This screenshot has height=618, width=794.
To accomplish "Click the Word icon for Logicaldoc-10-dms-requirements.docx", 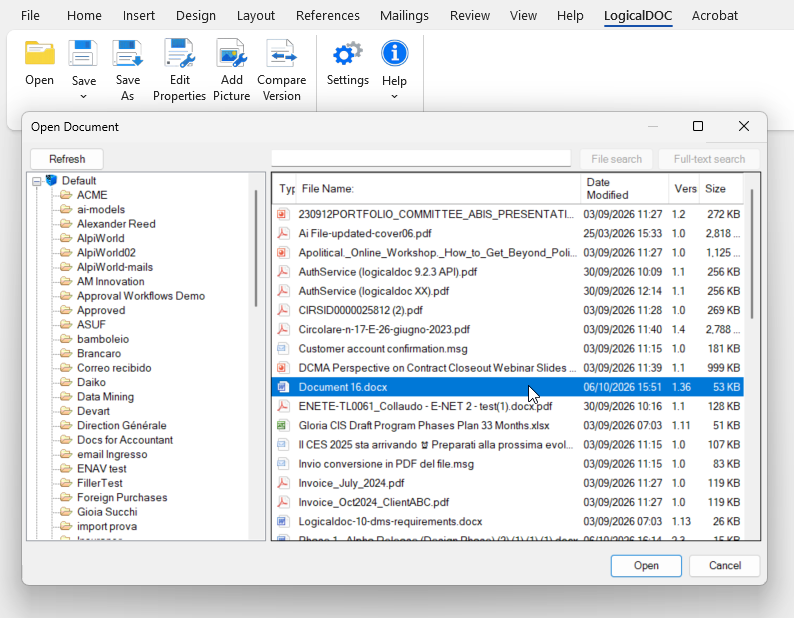I will tap(283, 521).
